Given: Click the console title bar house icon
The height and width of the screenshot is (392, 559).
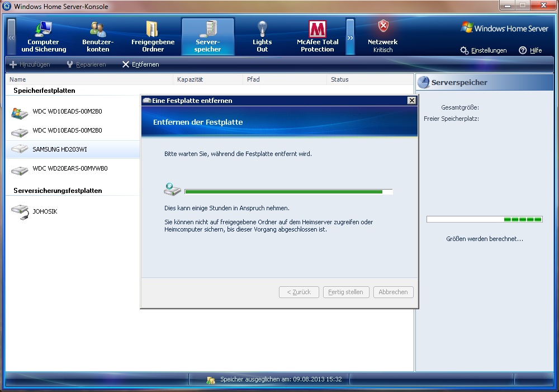Looking at the screenshot, I should [x=7, y=6].
